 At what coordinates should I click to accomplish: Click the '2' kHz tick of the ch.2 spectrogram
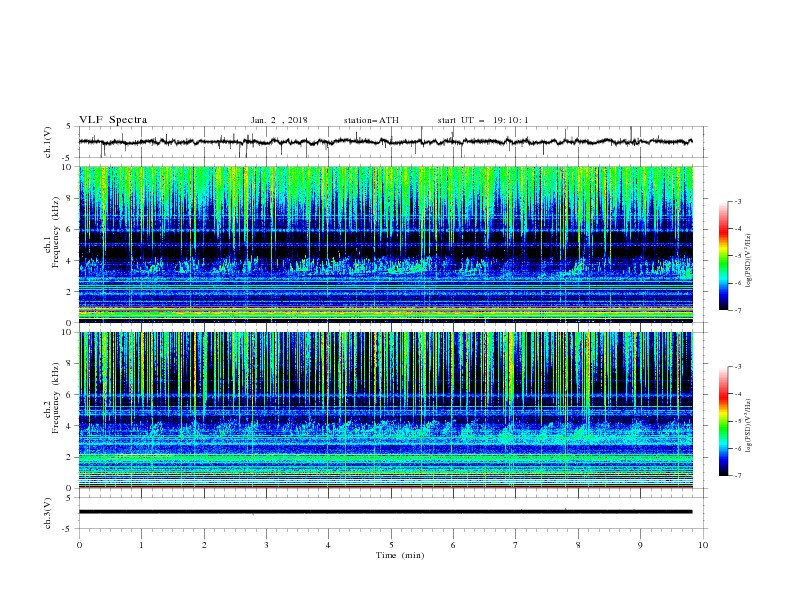[70, 457]
